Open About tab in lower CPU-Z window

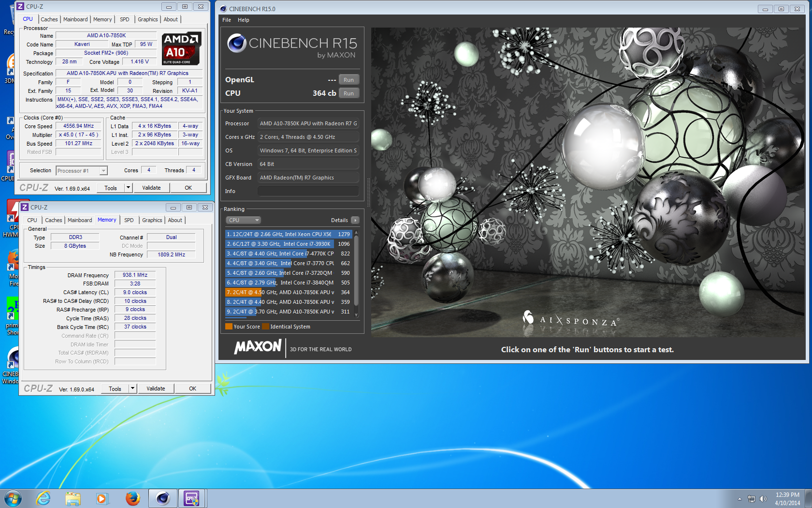[x=175, y=220]
